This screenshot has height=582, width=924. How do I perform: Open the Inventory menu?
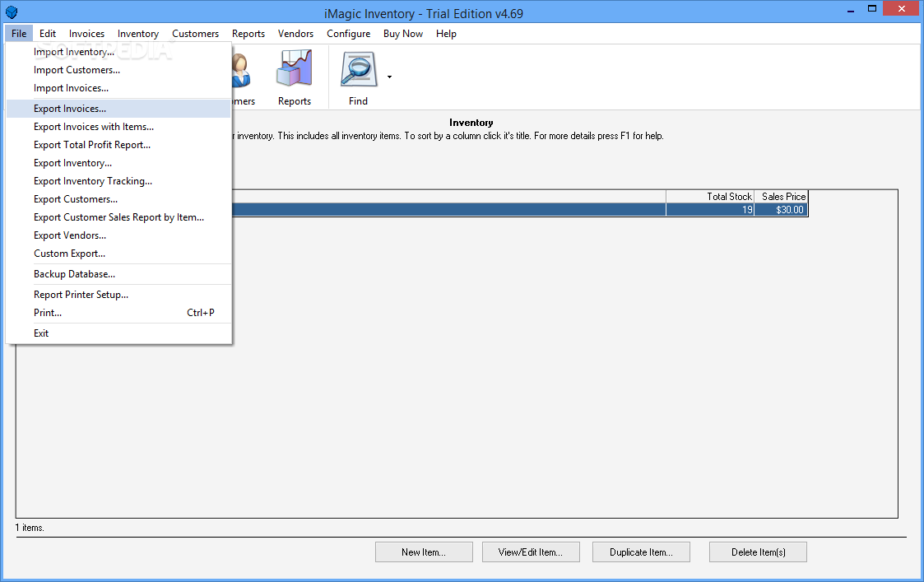(x=138, y=34)
